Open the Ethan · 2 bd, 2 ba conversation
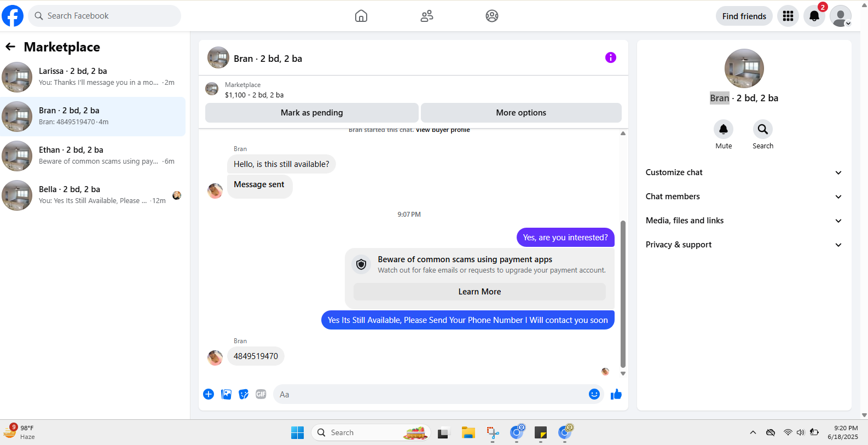The width and height of the screenshot is (868, 445). 93,156
